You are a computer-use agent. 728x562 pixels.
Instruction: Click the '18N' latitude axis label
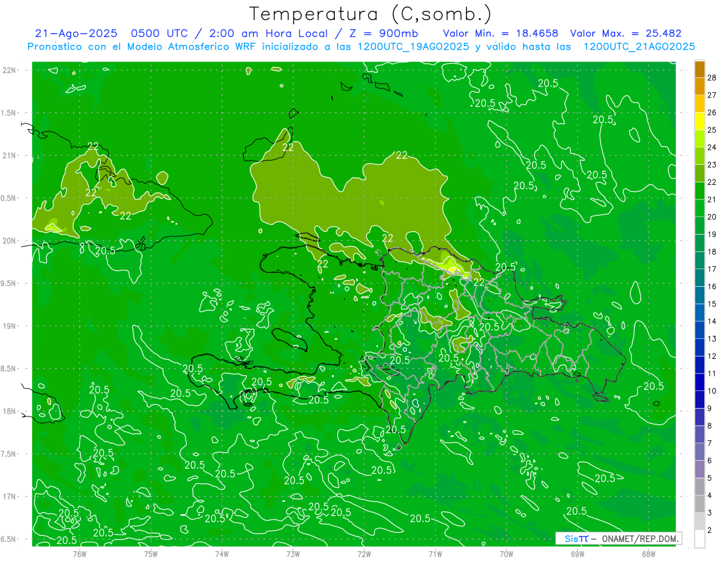pos(9,412)
